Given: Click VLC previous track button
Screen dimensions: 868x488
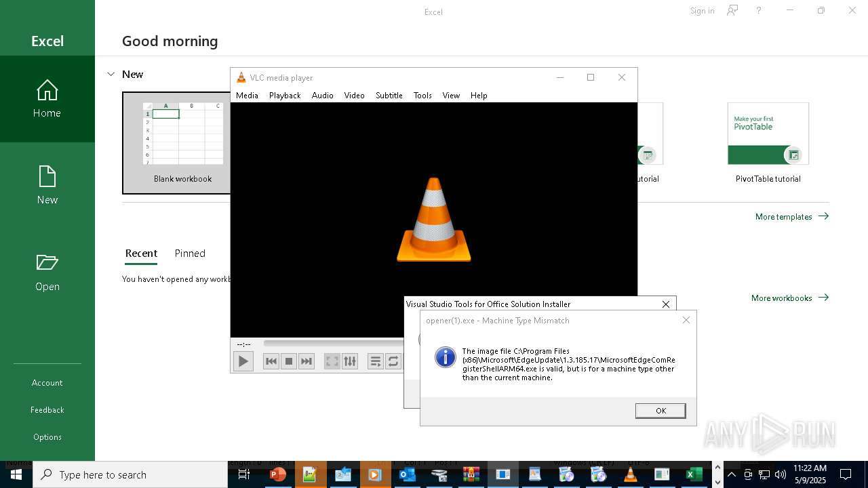Looking at the screenshot, I should point(271,361).
